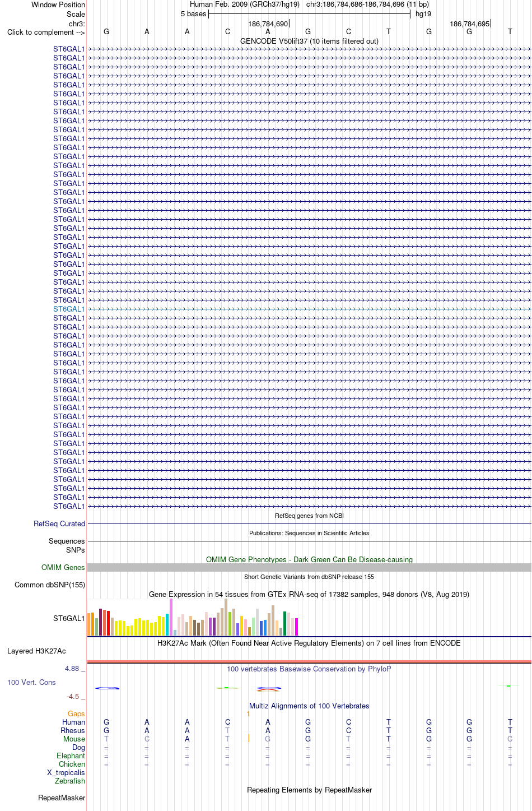532x811 pixels.
Task: Open 'Publications: Sequences in Scientific Articles' track title
Action: coord(309,533)
